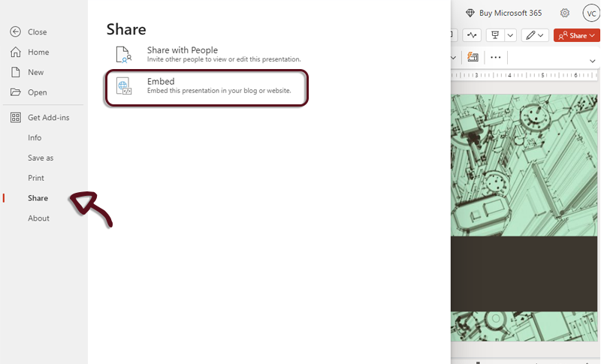The width and height of the screenshot is (601, 364).
Task: Click the Designer lightning bolt icon
Action: coord(472,57)
